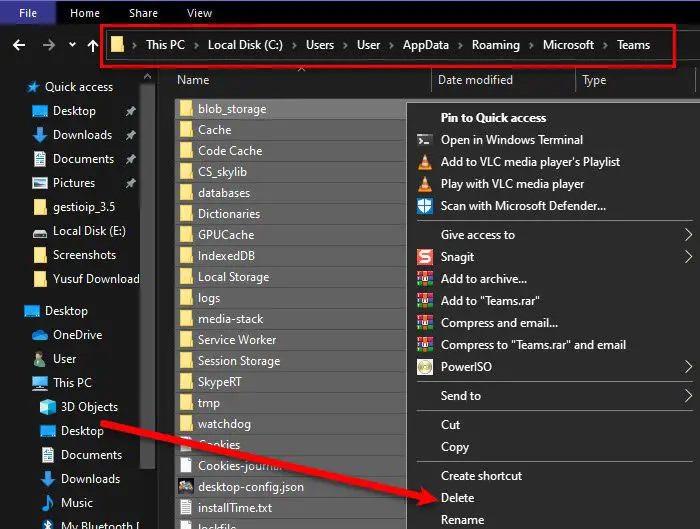Click the Quick access star icon
Viewport: 700px width, 529px height.
(33, 87)
